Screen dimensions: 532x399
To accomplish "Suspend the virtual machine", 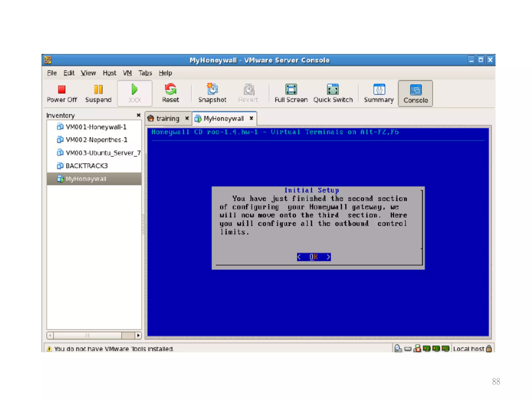I will (98, 93).
